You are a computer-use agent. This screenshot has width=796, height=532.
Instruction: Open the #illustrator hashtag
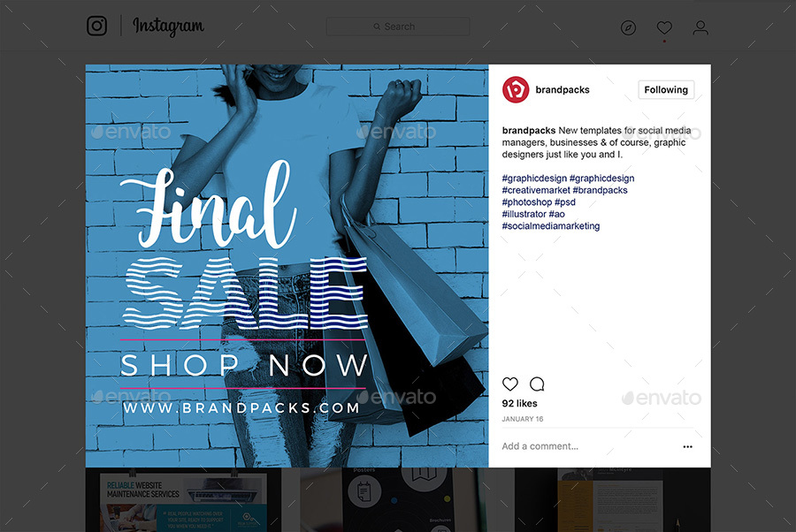[524, 214]
